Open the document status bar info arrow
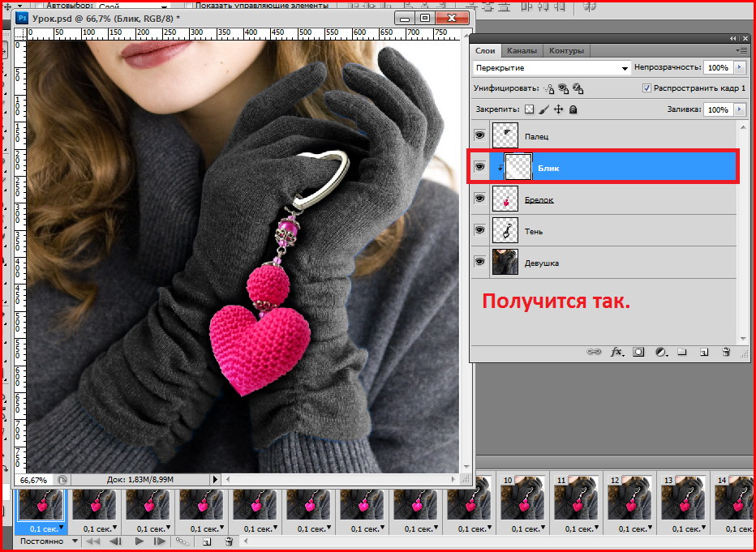Image resolution: width=756 pixels, height=552 pixels. 215,480
